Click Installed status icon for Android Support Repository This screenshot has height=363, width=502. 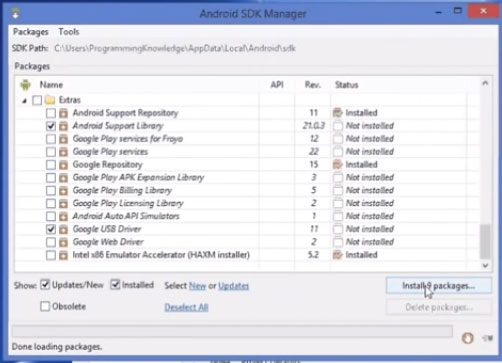click(x=338, y=113)
